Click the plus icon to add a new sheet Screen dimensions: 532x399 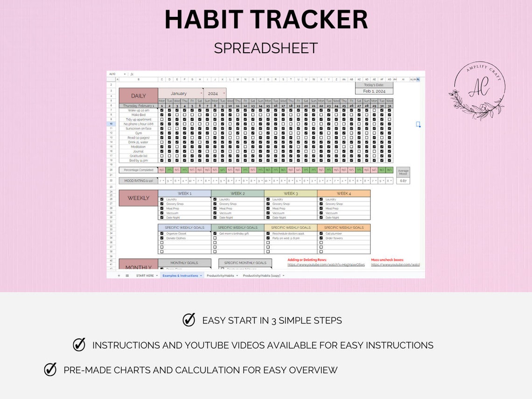(119, 275)
